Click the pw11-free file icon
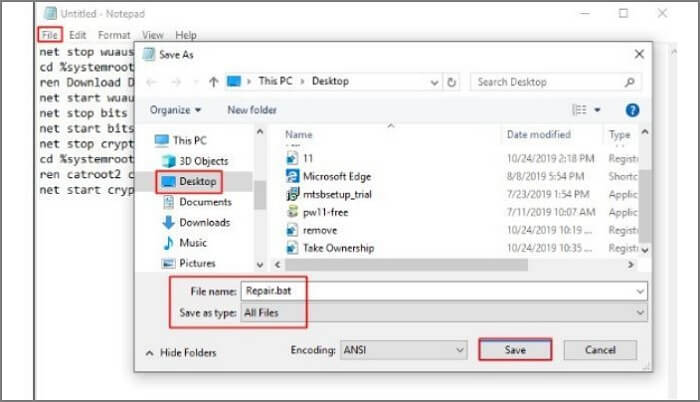 pos(292,212)
